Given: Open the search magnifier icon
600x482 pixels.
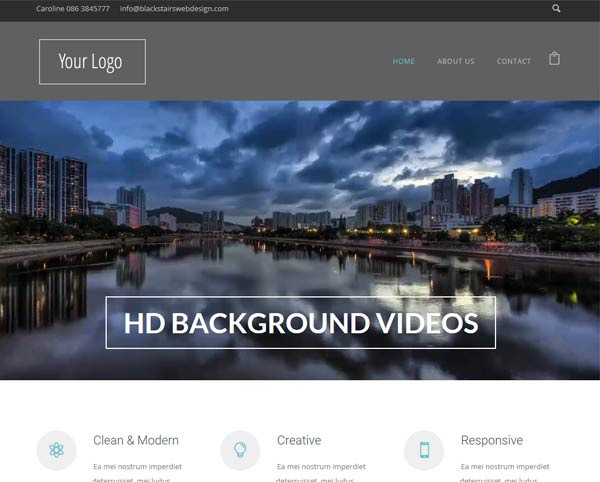Looking at the screenshot, I should pos(556,8).
